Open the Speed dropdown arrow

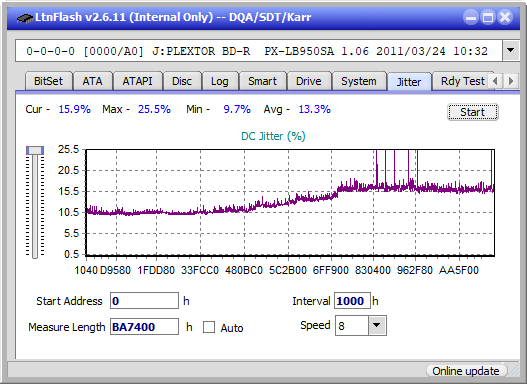point(377,325)
